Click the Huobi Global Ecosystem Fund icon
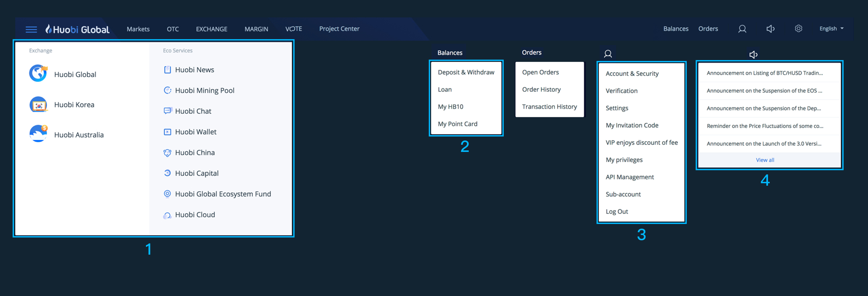Screen dimensions: 868x296 pos(168,194)
